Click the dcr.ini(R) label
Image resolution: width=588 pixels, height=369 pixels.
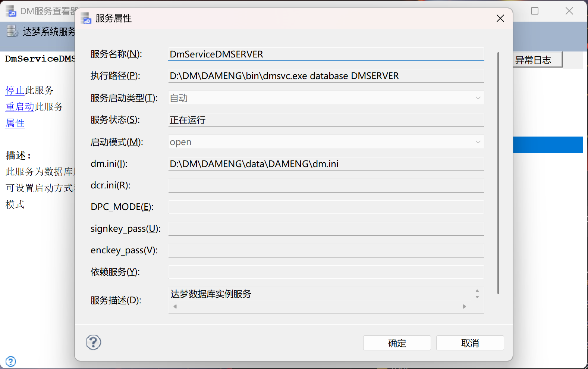(x=111, y=185)
